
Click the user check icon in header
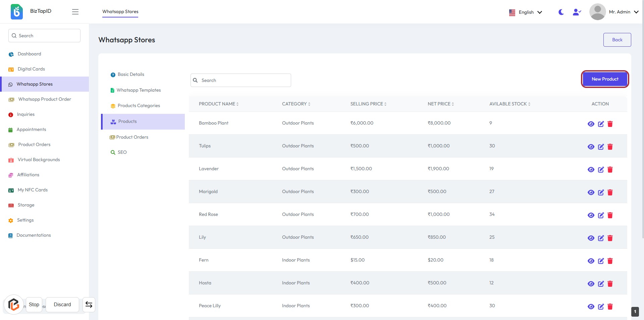click(577, 12)
